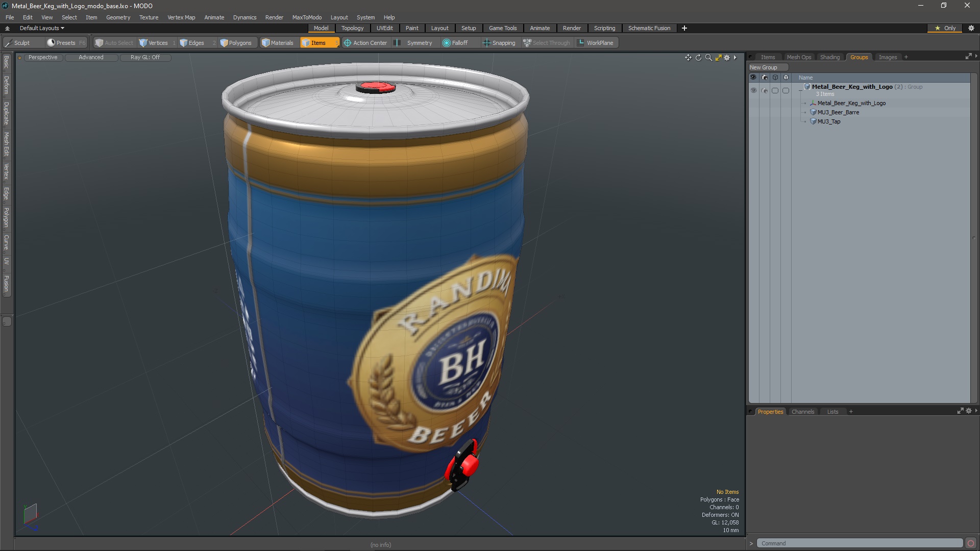Image resolution: width=980 pixels, height=551 pixels.
Task: Open the Texture menu
Action: [x=149, y=17]
